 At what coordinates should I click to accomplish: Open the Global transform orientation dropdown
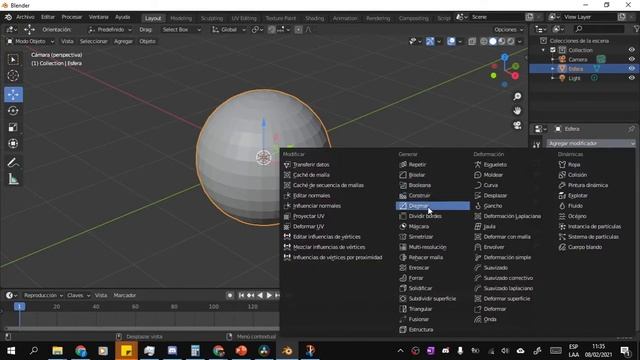228,29
